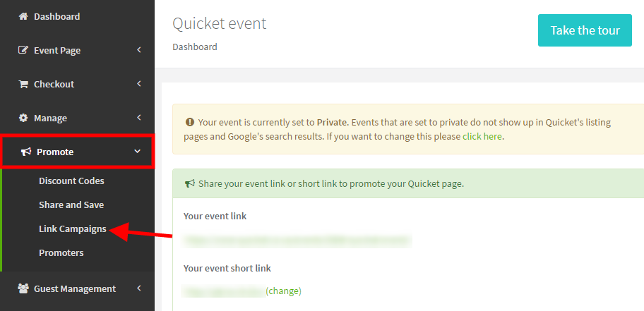Screen dimensions: 644x311
Task: Click the megaphone icon in green share banner
Action: (x=190, y=184)
